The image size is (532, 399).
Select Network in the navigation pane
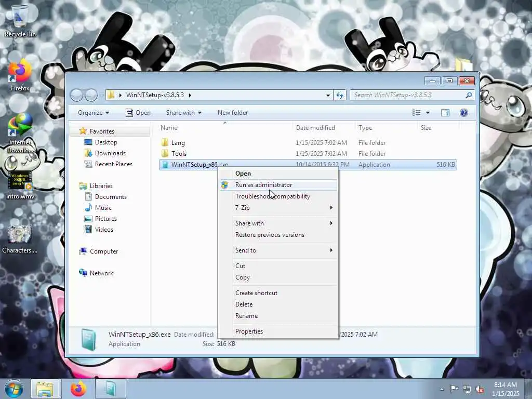point(101,273)
